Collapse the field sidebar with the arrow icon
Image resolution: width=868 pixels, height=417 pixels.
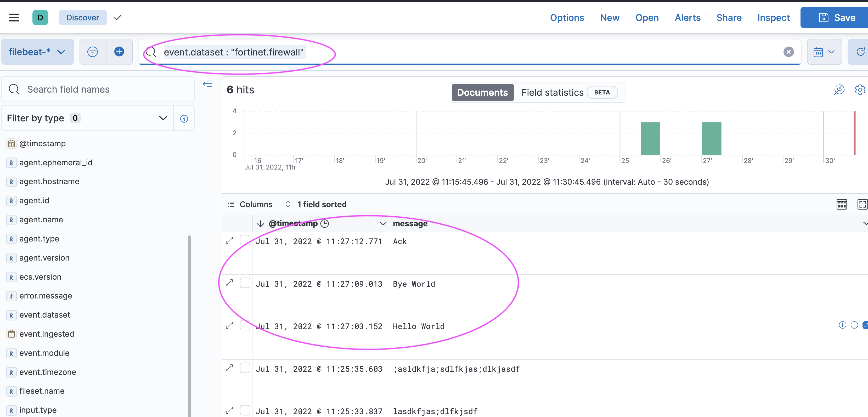[x=207, y=84]
